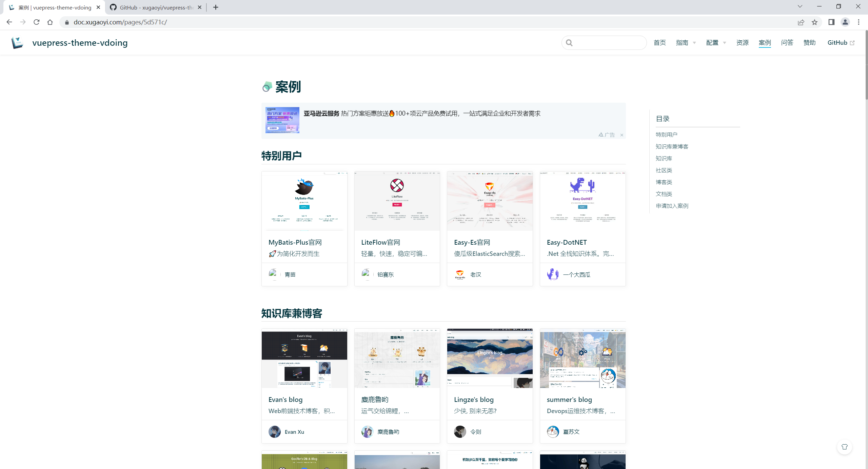Click the 亚马逊云服务 ad text
The width and height of the screenshot is (868, 469).
pyautogui.click(x=422, y=114)
